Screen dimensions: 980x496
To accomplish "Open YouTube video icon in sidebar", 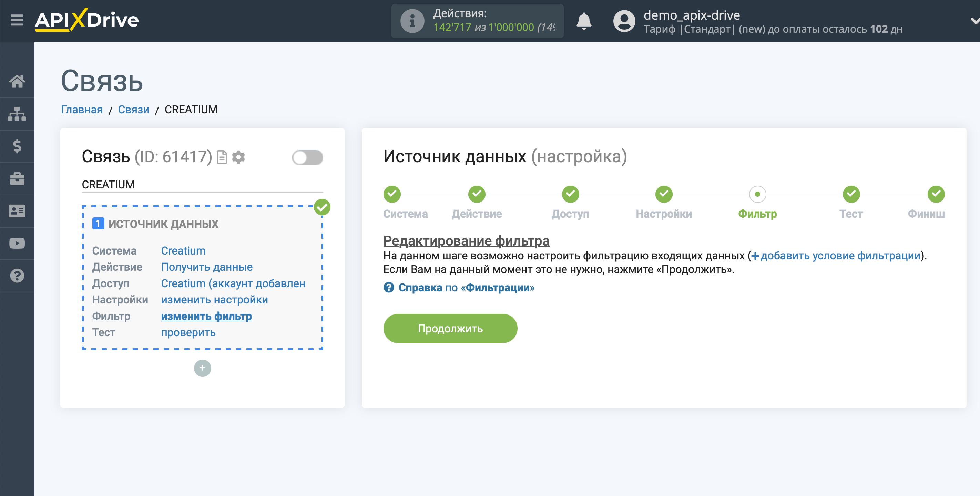I will click(17, 243).
